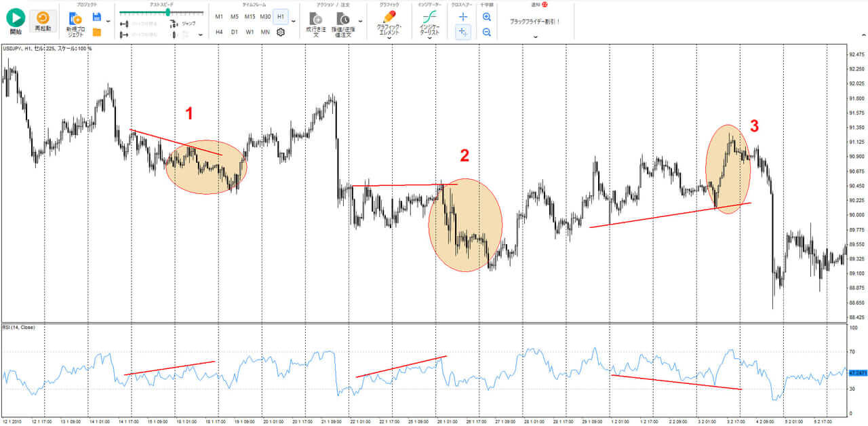Switch to the D1 timeframe
Viewport: 868px width, 426px height.
[235, 32]
